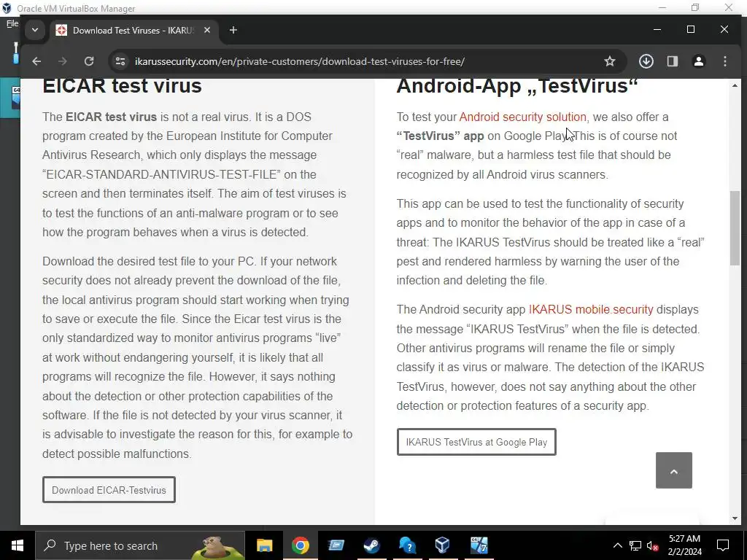Screen dimensions: 747x560
Task: Click the scroll-to-top arrow button
Action: [x=673, y=470]
